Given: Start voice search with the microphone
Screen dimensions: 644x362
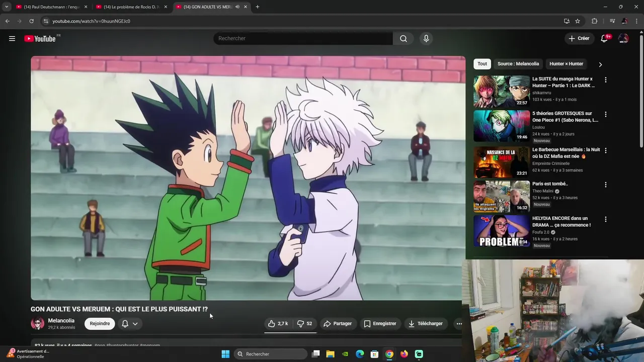Looking at the screenshot, I should (x=426, y=39).
